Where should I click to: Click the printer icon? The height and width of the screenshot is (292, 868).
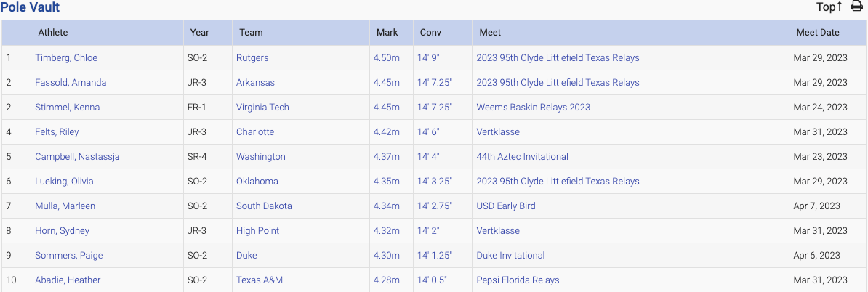click(x=856, y=7)
